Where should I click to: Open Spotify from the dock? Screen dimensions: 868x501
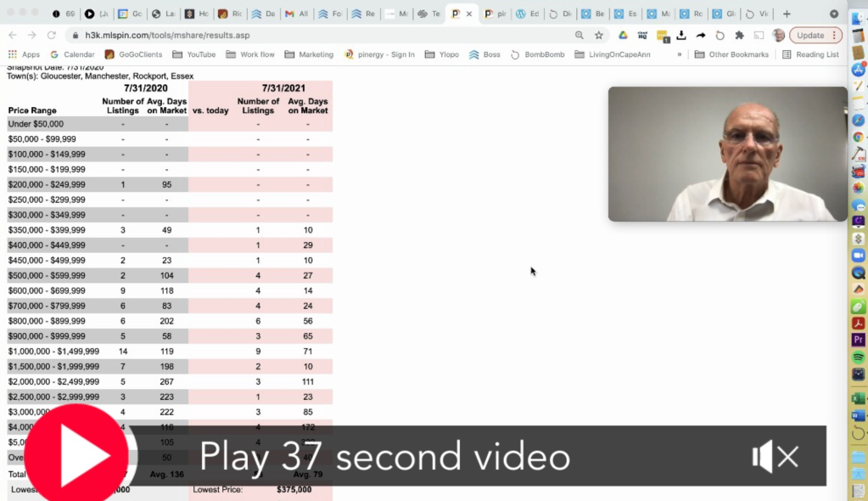859,357
